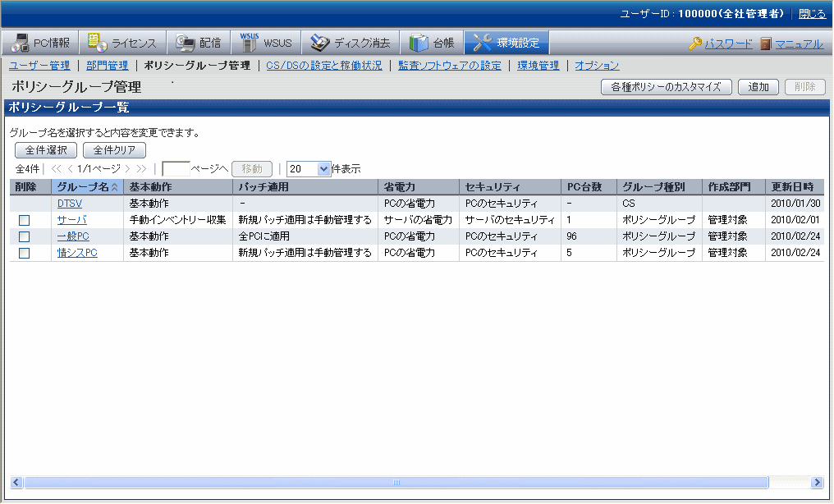Open the WSUS server icon tab
The image size is (834, 504).
249,43
